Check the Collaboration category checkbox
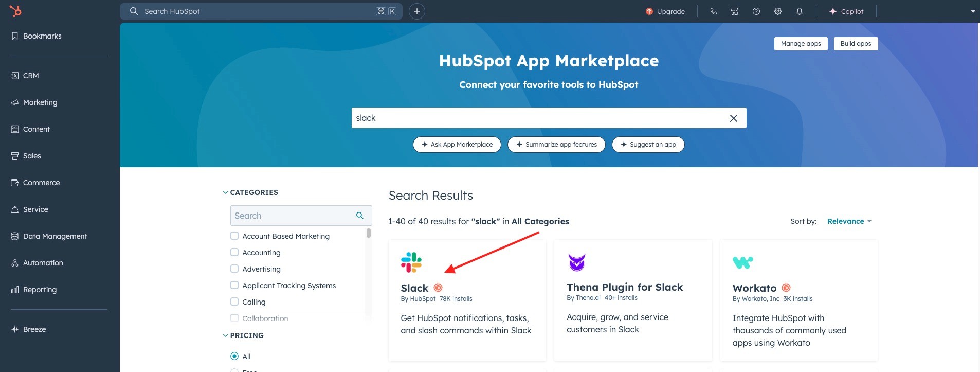Viewport: 980px width, 372px height. click(234, 318)
